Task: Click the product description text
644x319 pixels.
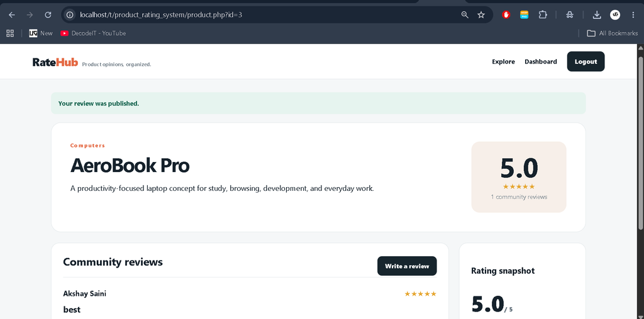Action: tap(222, 188)
